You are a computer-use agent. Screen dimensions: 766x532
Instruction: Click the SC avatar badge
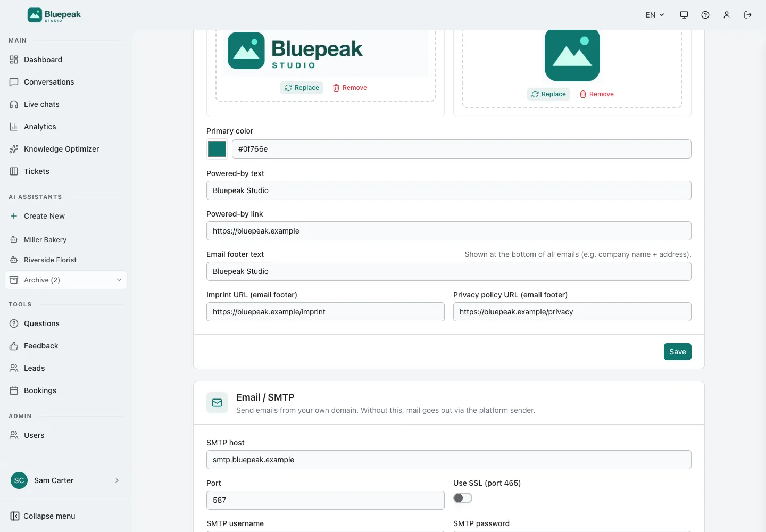pos(19,480)
